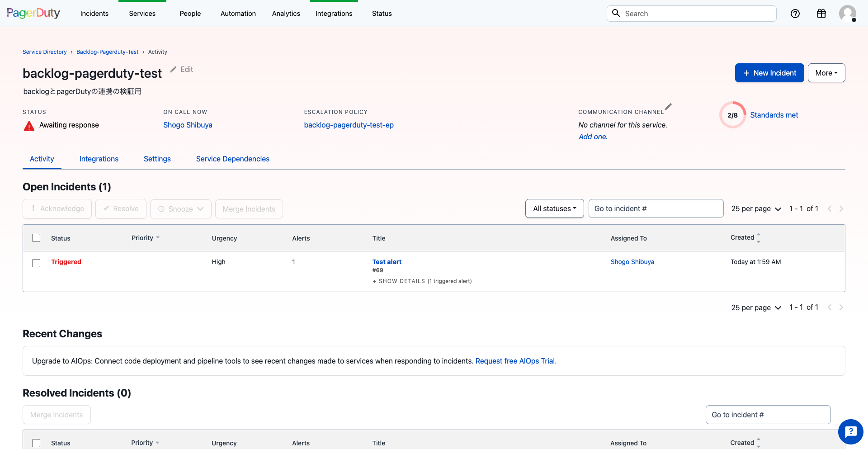This screenshot has height=449, width=868.
Task: Click the Go to incident number field
Action: tap(656, 208)
